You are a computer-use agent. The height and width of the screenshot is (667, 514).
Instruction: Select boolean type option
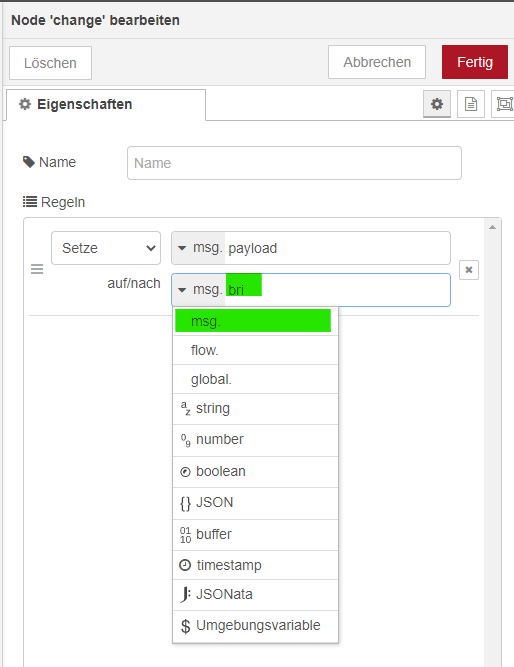[255, 472]
